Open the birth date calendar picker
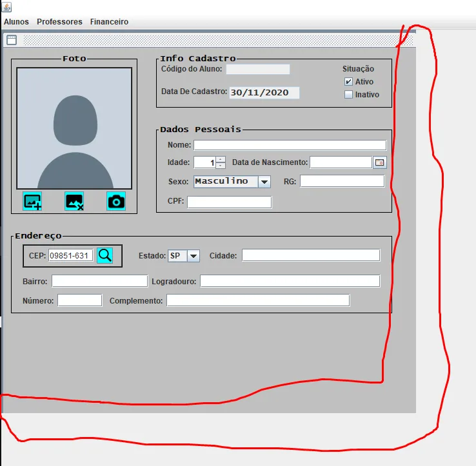 pos(379,162)
